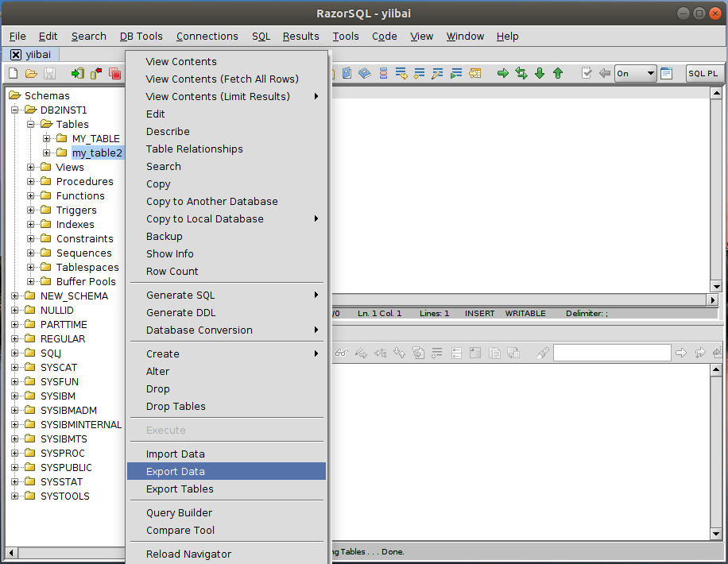Collapse the DB2INST1 schema node
The height and width of the screenshot is (564, 728).
pyautogui.click(x=15, y=110)
